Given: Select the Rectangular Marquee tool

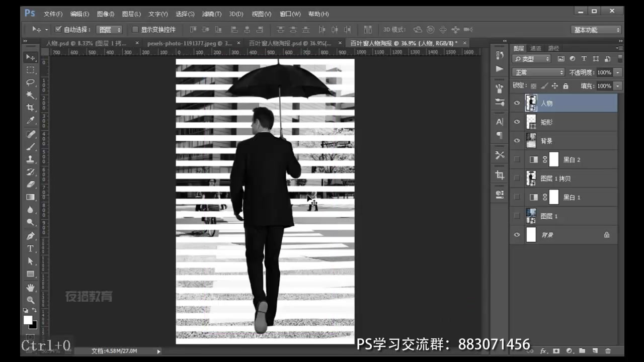Looking at the screenshot, I should (31, 70).
